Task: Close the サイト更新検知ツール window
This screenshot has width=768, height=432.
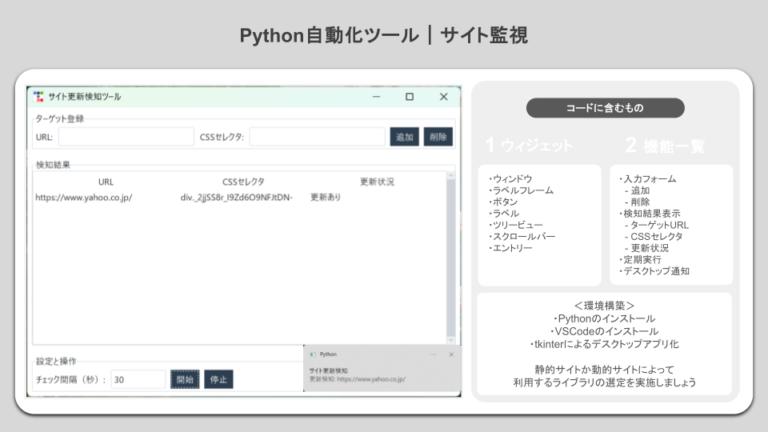Action: point(443,97)
